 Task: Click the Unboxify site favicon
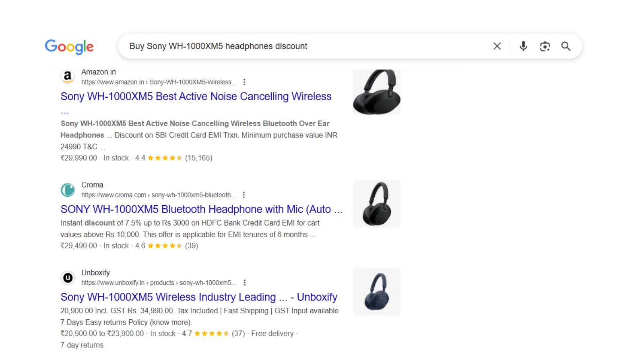(68, 278)
